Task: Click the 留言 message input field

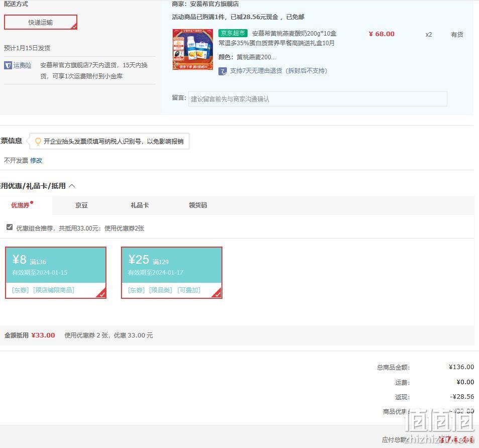Action: 318,99
